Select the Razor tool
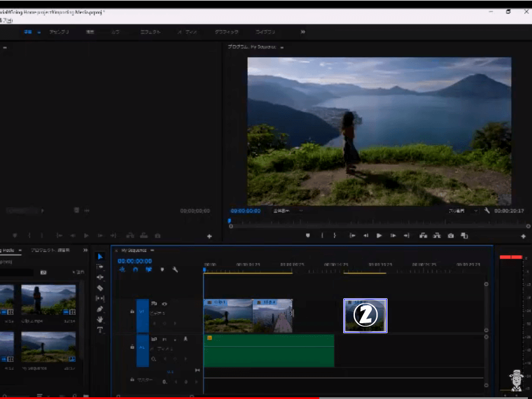This screenshot has width=532, height=399. 100,287
